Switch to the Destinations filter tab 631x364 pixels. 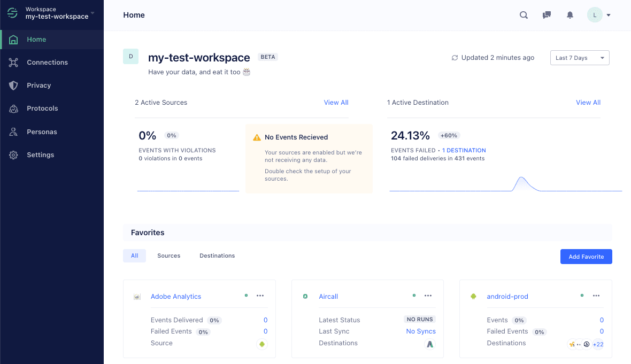point(217,255)
